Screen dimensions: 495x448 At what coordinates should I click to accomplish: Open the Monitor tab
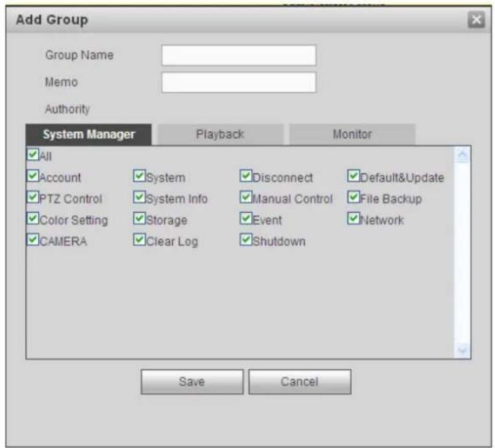point(352,134)
